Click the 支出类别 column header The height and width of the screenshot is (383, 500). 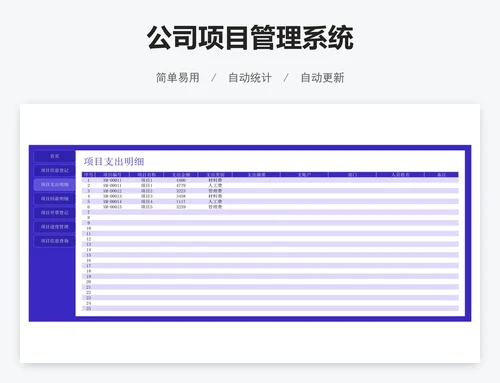(x=215, y=175)
